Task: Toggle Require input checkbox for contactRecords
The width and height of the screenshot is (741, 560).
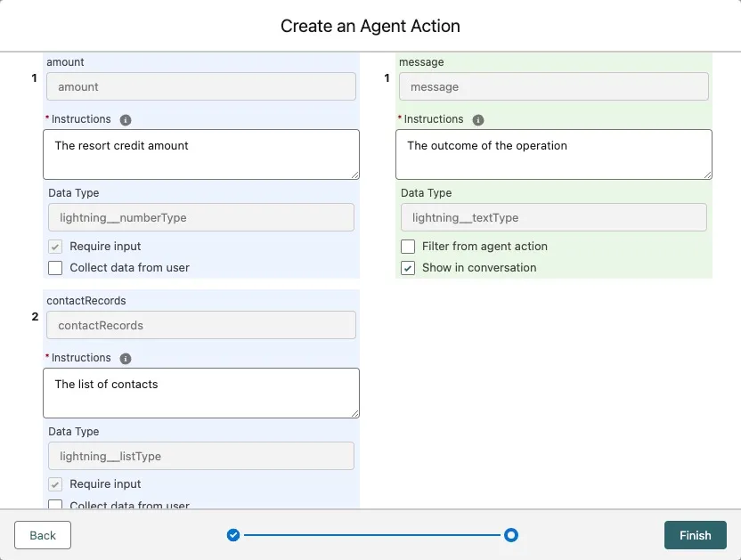Action: 55,484
